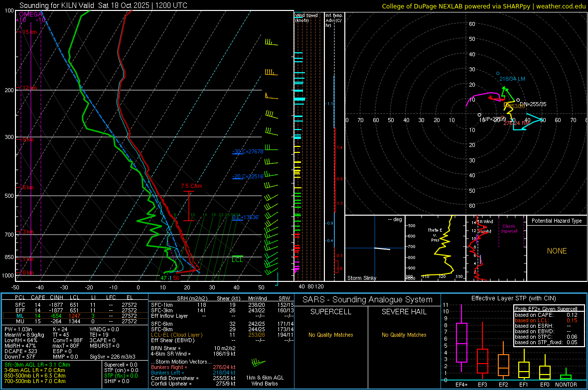The height and width of the screenshot is (390, 588).
Task: Click the '218/34 LM' hodograph label
Action: (512, 79)
